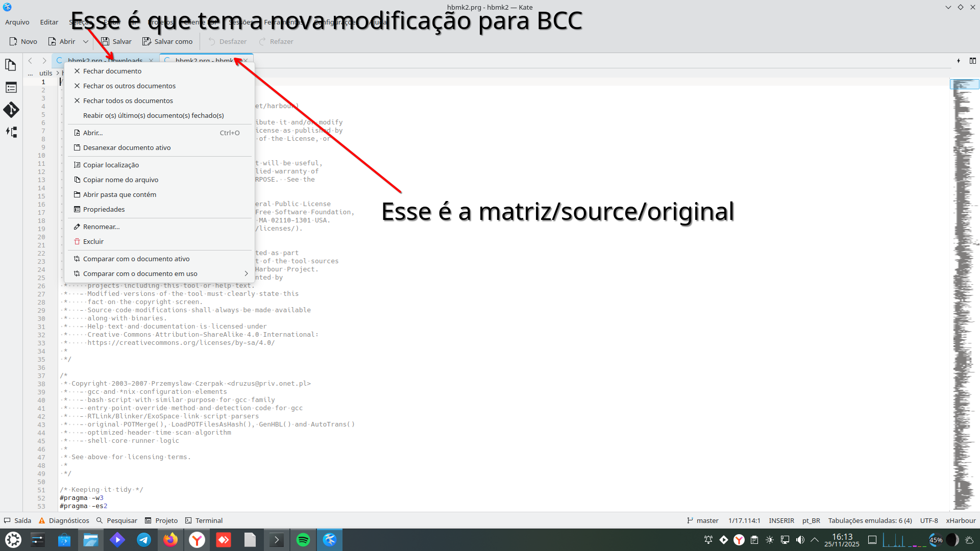Viewport: 980px width, 551px height.
Task: Select 'Fechar os outros documentos' in the context menu
Action: click(x=129, y=86)
